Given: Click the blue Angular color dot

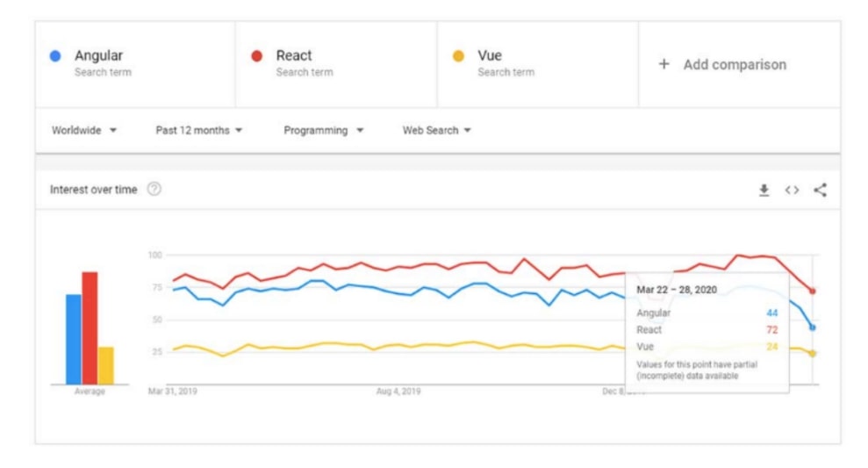Looking at the screenshot, I should click(x=55, y=56).
